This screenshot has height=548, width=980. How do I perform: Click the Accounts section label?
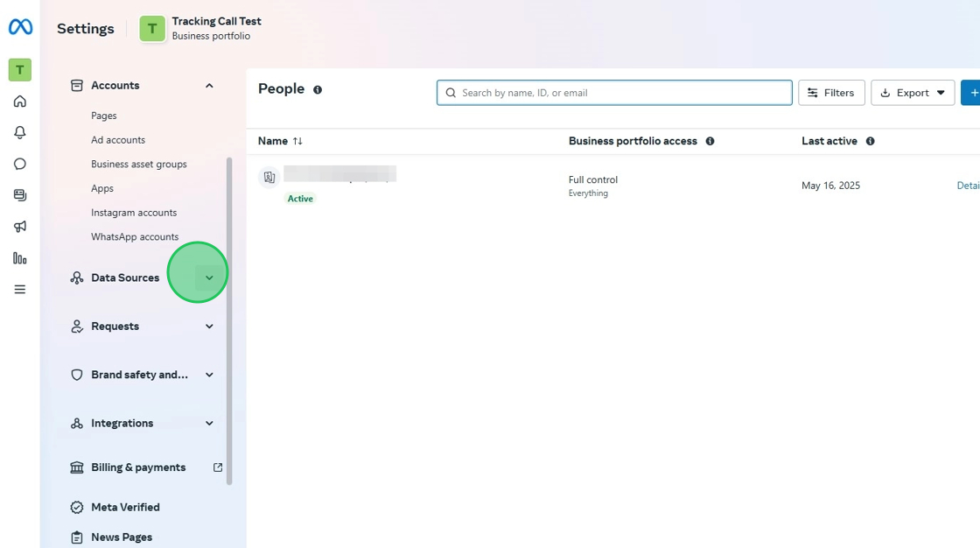click(115, 86)
